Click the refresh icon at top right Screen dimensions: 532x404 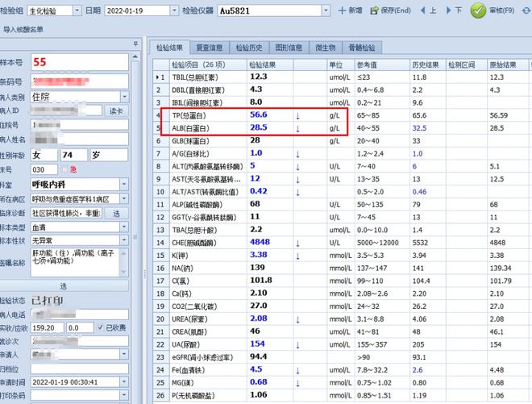[x=527, y=10]
